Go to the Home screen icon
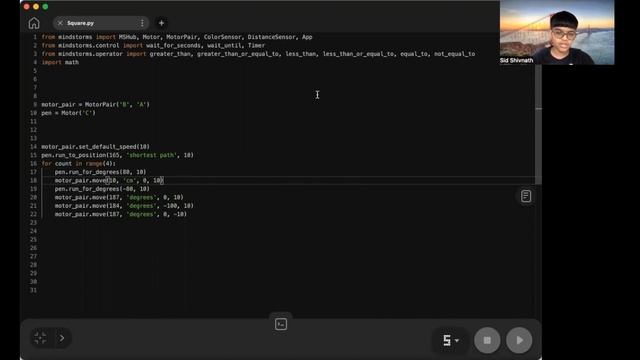This screenshot has height=360, width=640. click(x=34, y=23)
